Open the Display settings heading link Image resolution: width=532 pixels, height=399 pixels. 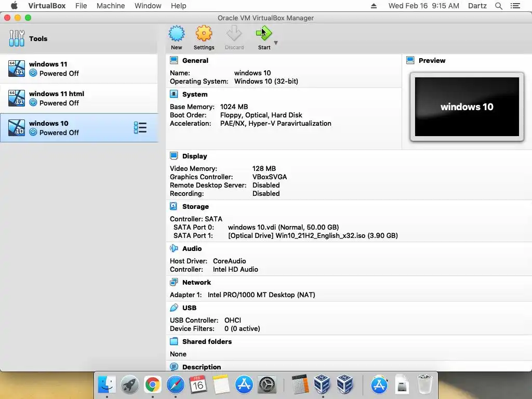(194, 156)
